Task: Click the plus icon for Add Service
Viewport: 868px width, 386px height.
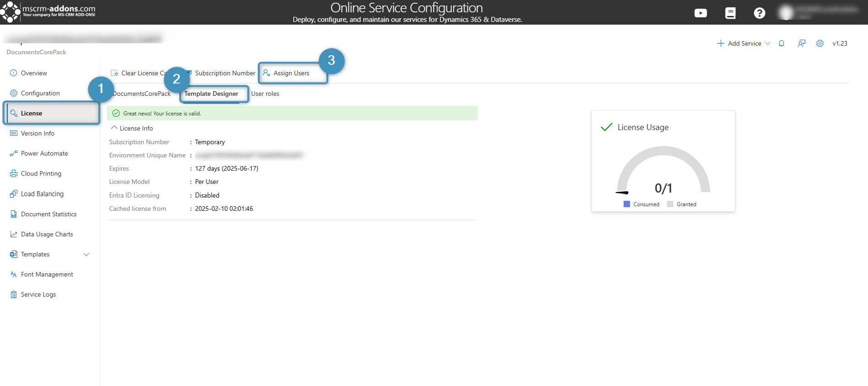Action: click(x=721, y=43)
